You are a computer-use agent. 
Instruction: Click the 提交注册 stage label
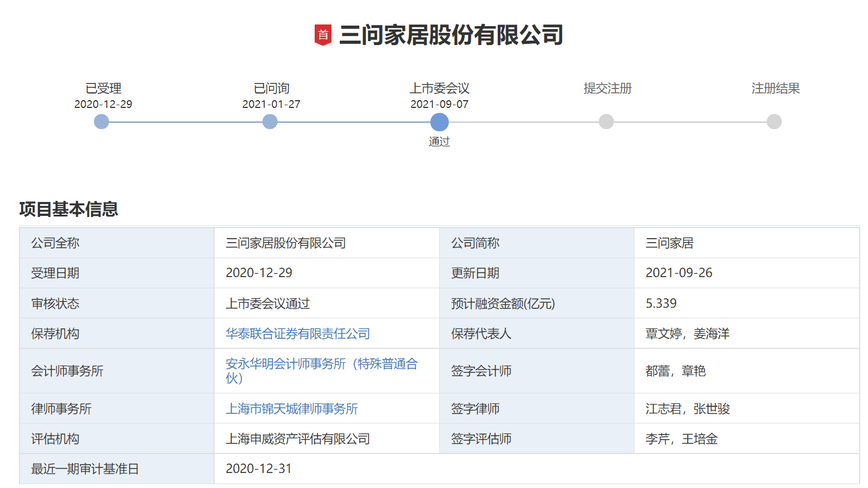[608, 88]
